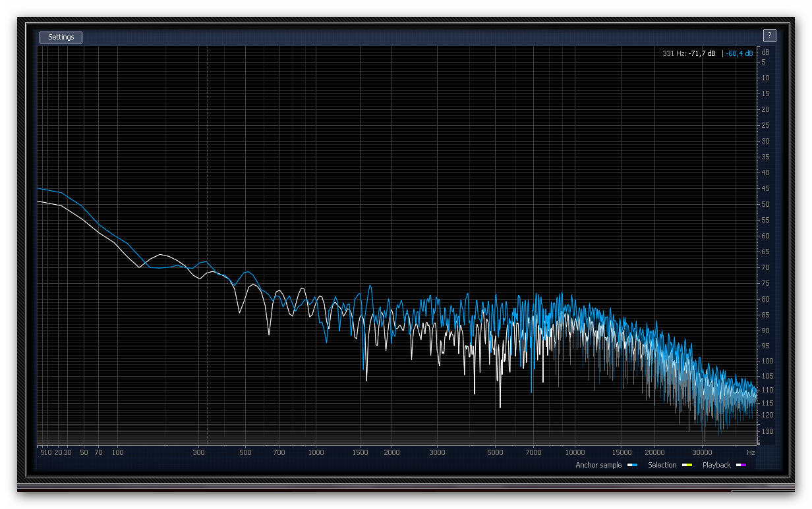This screenshot has width=812, height=509.
Task: Click the dB unit label atop level axis
Action: 766,51
